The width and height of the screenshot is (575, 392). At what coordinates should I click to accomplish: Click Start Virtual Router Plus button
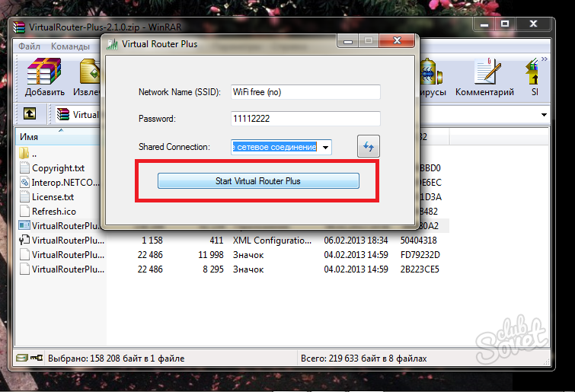click(x=258, y=181)
